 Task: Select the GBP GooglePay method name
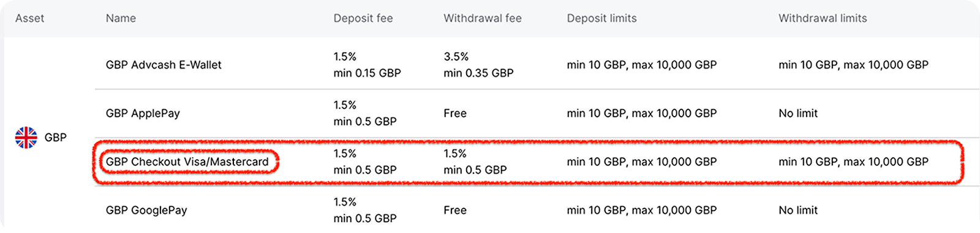(146, 210)
